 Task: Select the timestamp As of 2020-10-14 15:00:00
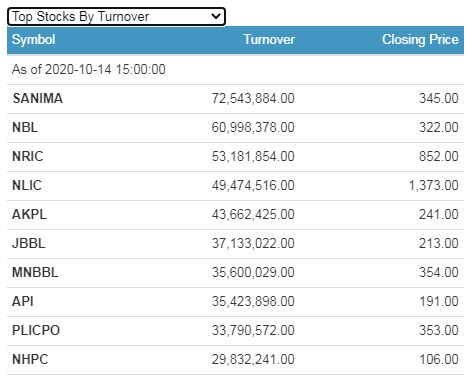pyautogui.click(x=89, y=69)
